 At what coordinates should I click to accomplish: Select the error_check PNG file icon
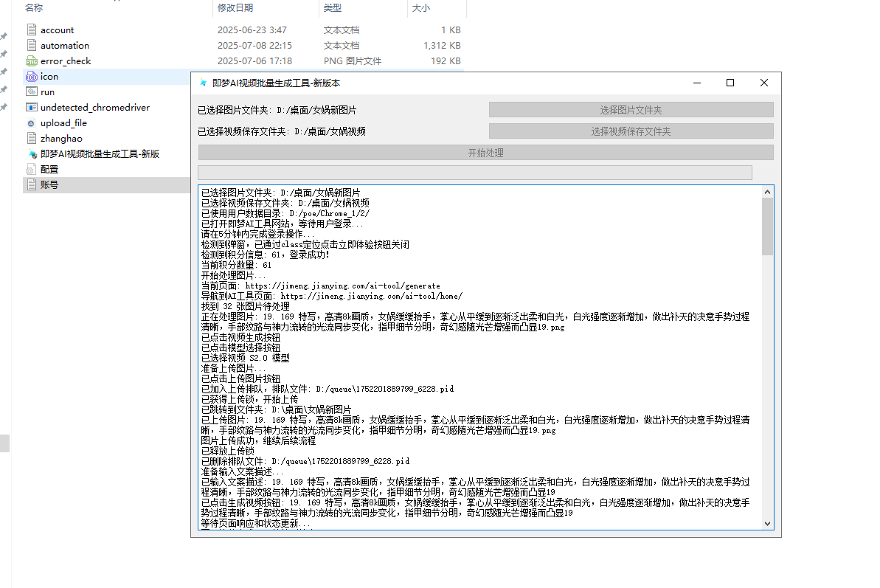(x=32, y=60)
